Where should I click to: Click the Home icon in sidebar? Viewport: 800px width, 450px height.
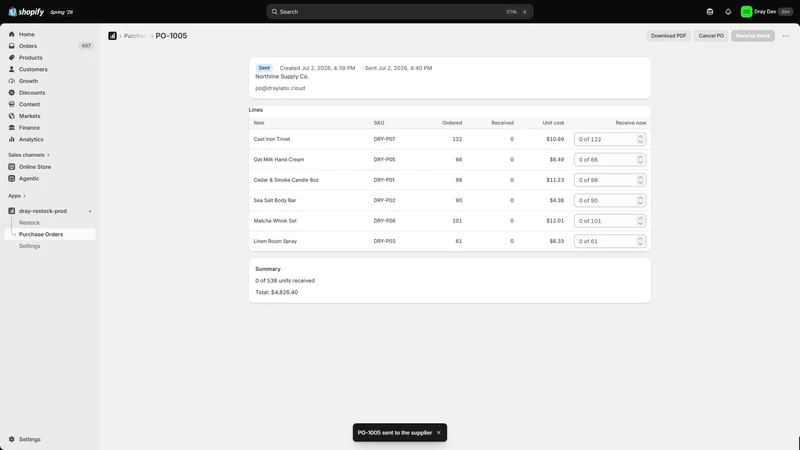click(x=12, y=34)
